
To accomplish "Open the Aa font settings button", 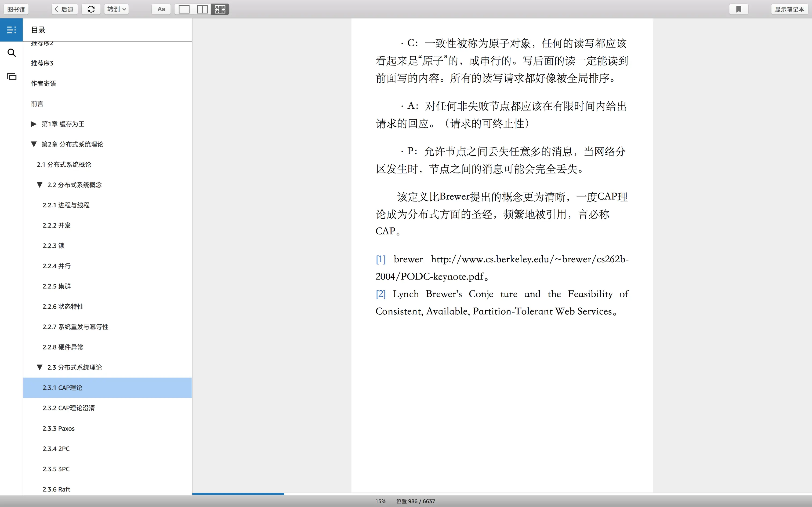I will [161, 9].
